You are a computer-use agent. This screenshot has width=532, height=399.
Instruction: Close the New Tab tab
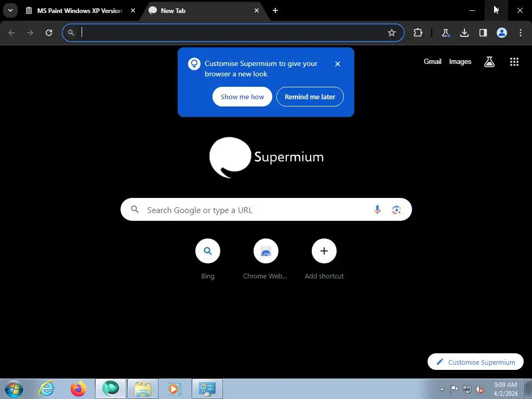pos(257,10)
